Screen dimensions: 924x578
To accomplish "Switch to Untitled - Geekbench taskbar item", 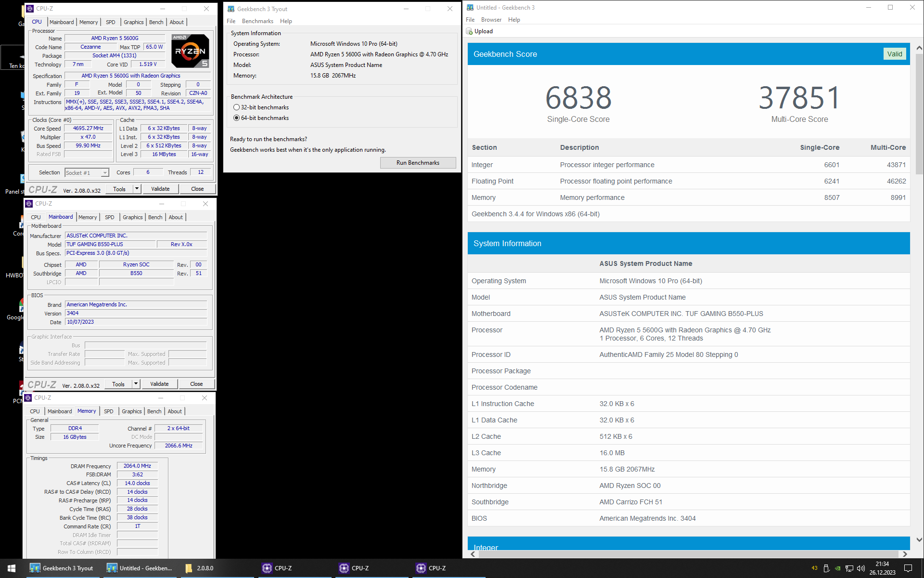I will coord(139,568).
